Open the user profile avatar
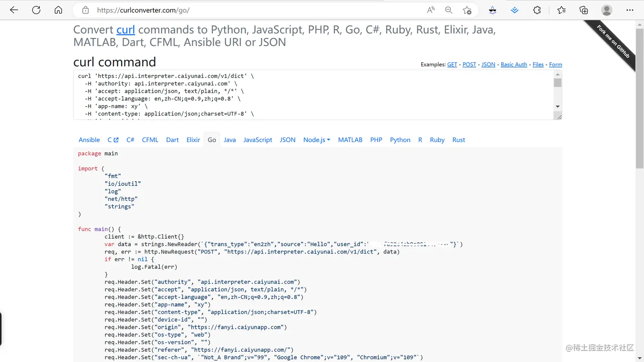The image size is (644, 362). pos(607,10)
